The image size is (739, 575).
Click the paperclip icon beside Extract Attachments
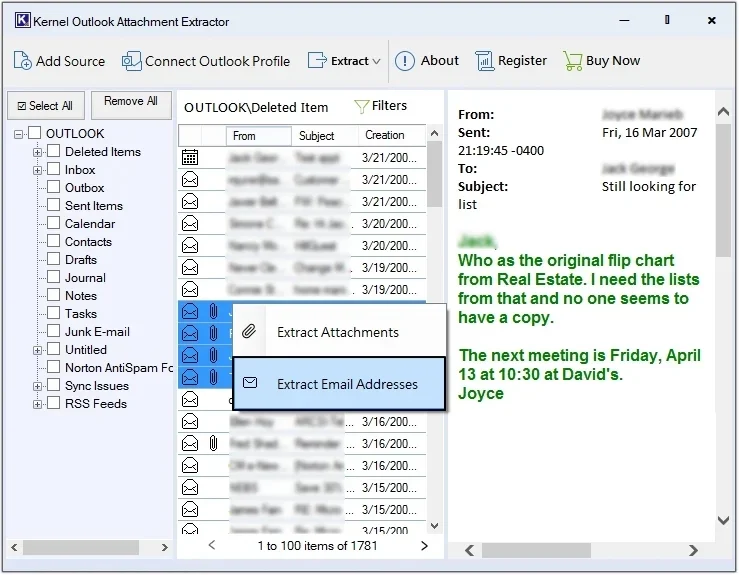pyautogui.click(x=249, y=332)
